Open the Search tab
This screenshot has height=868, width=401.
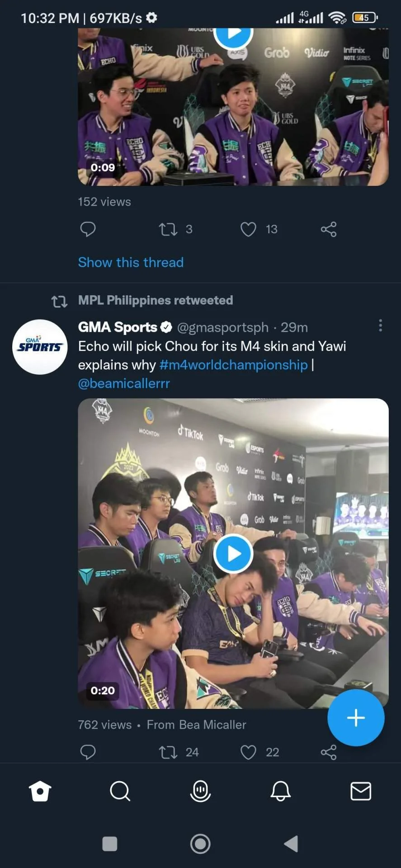(120, 791)
